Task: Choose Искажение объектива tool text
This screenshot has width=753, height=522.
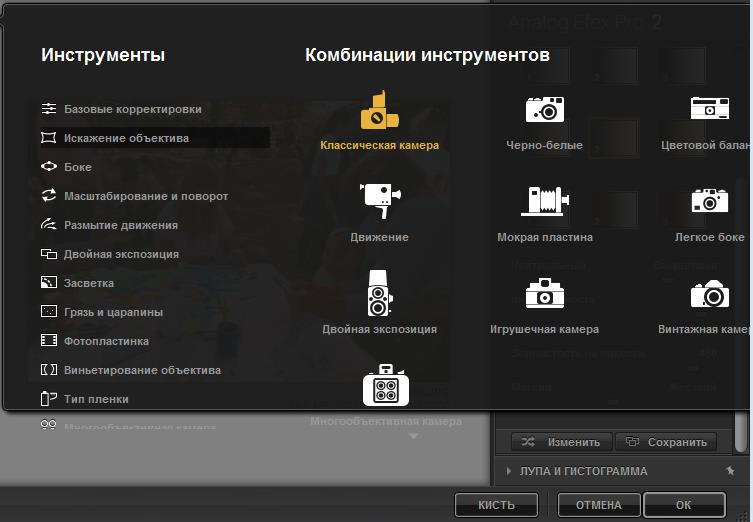Action: pyautogui.click(x=126, y=138)
